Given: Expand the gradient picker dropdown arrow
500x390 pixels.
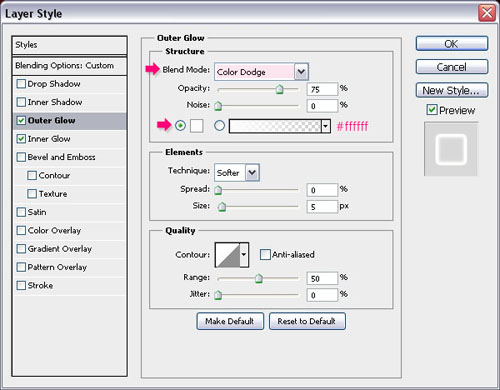Looking at the screenshot, I should [x=326, y=126].
